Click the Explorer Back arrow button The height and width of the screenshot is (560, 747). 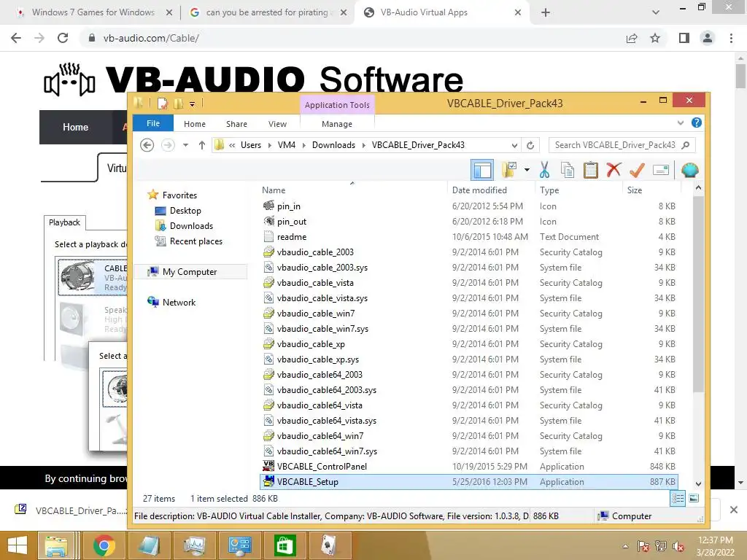[147, 145]
